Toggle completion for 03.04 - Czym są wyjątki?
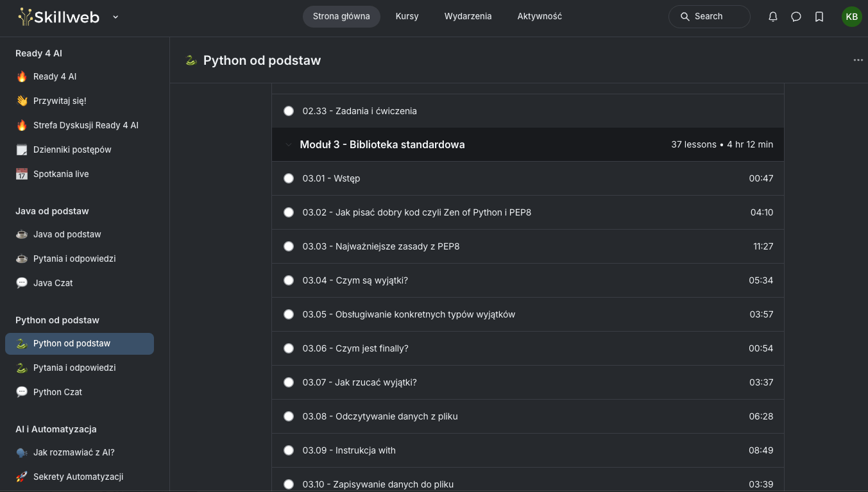Viewport: 868px width, 492px height. (x=289, y=280)
